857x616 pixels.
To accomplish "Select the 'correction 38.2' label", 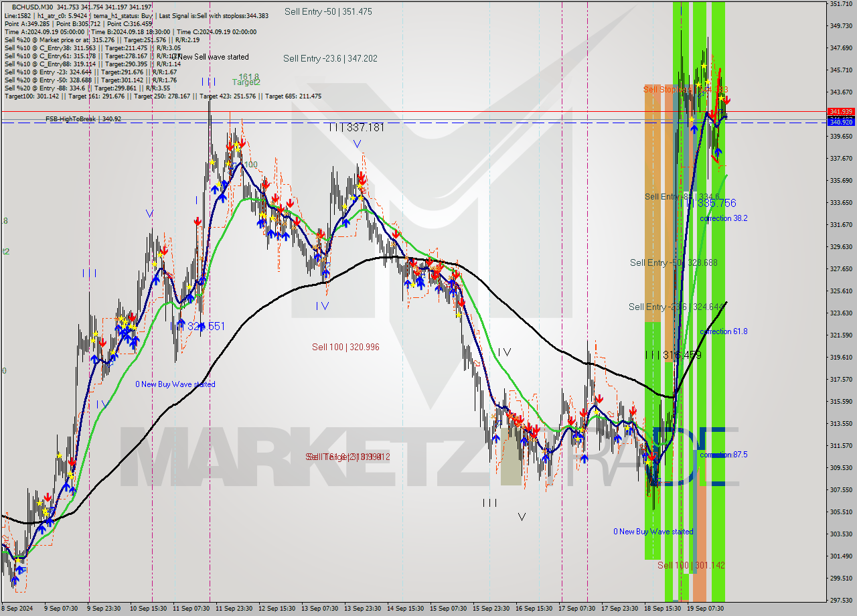I will point(724,218).
